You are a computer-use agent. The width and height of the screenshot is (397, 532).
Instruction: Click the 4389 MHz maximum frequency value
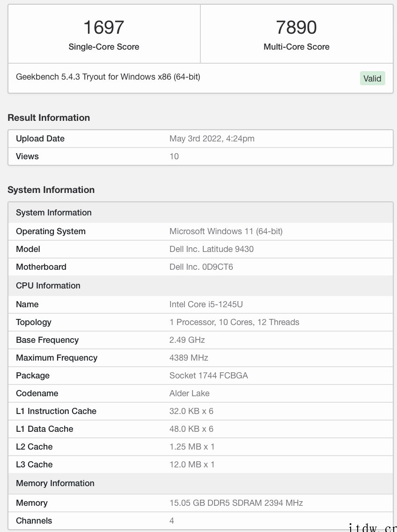[x=189, y=358]
